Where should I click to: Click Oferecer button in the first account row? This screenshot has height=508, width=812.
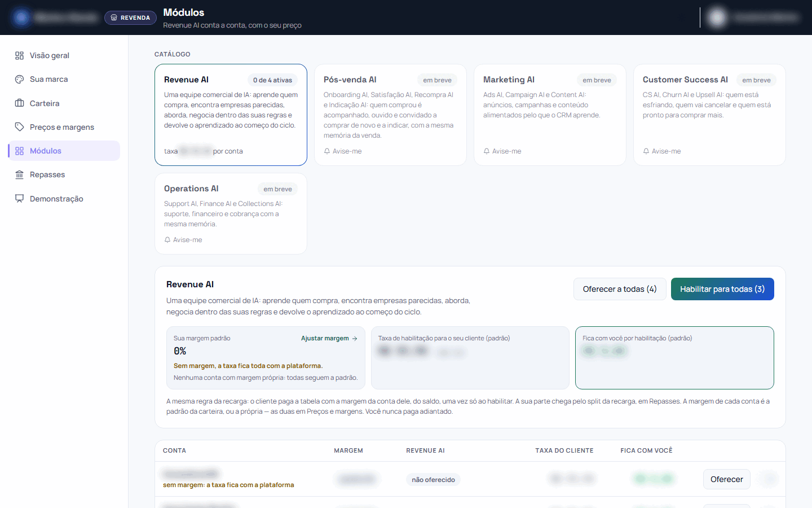coord(727,479)
